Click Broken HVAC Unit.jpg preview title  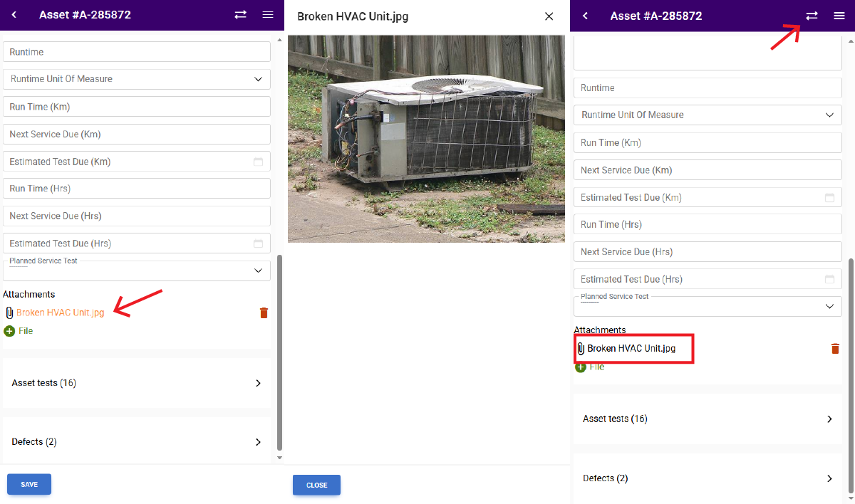click(x=353, y=16)
